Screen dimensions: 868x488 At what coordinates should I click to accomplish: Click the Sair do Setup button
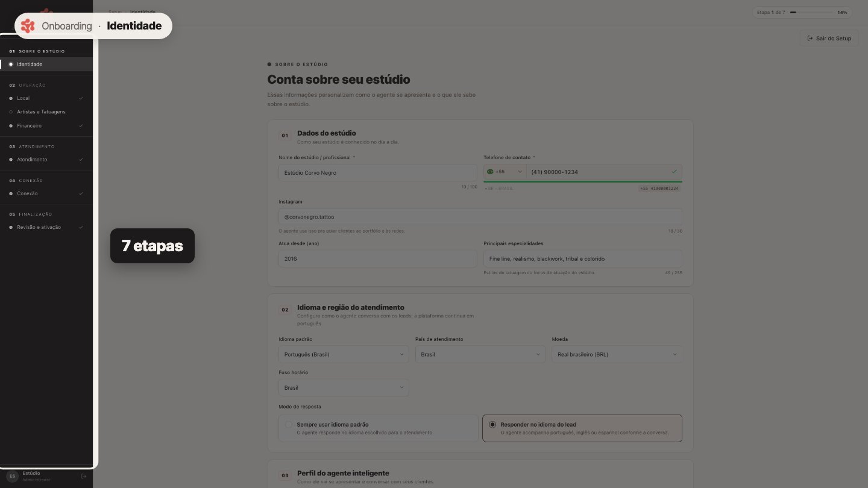(x=829, y=38)
